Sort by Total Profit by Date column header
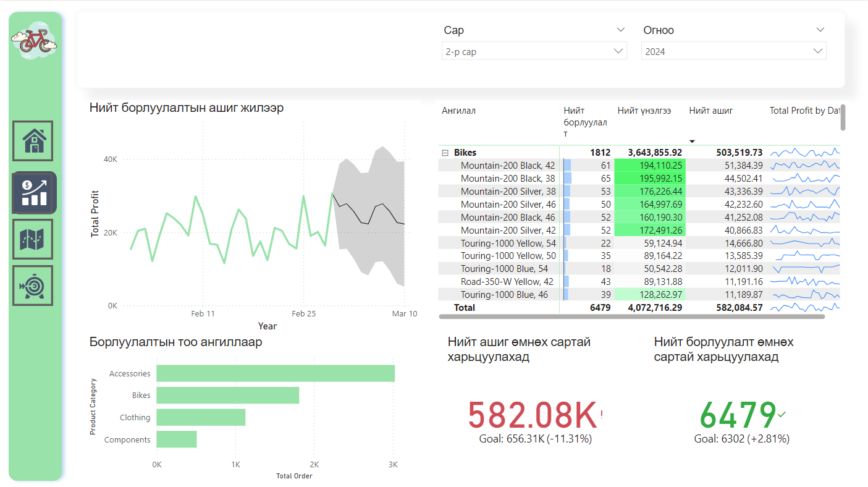 (x=804, y=111)
